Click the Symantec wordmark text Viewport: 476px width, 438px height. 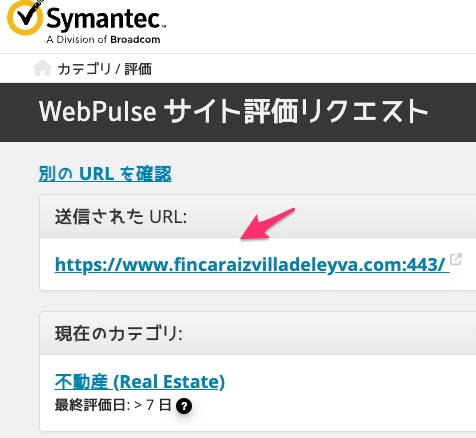105,19
